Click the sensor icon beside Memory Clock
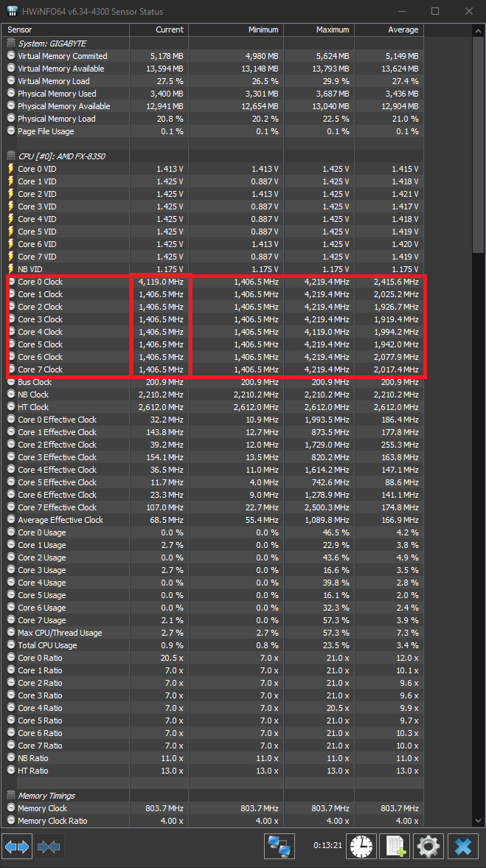486x868 pixels. [x=11, y=808]
